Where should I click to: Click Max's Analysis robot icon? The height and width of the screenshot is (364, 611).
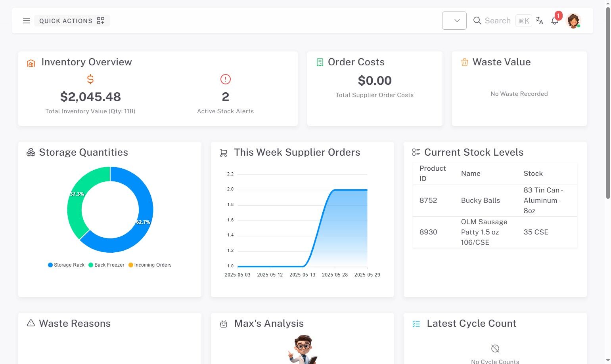(x=224, y=324)
